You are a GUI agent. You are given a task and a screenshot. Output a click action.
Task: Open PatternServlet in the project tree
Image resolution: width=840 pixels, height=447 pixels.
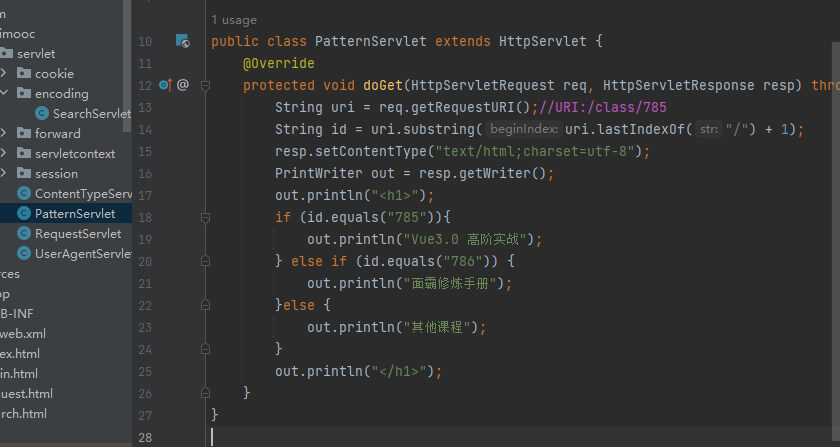click(x=74, y=213)
